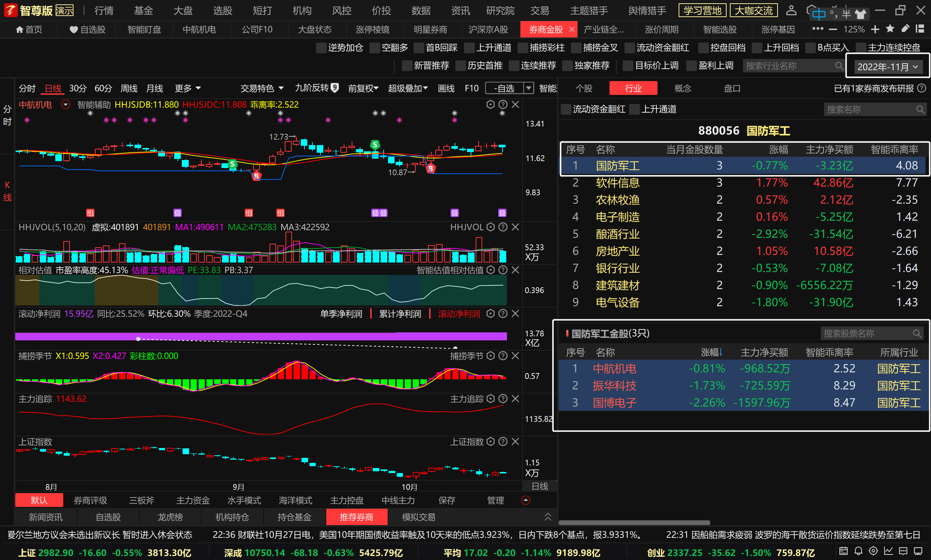Image resolution: width=931 pixels, height=560 pixels.
Task: Click the red circle up-arrow beside 管理
Action: pos(526,500)
